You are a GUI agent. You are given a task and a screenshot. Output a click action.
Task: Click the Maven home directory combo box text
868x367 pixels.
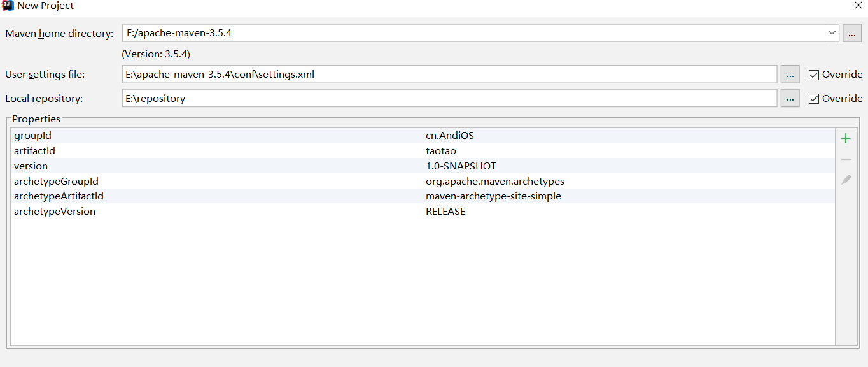point(179,32)
